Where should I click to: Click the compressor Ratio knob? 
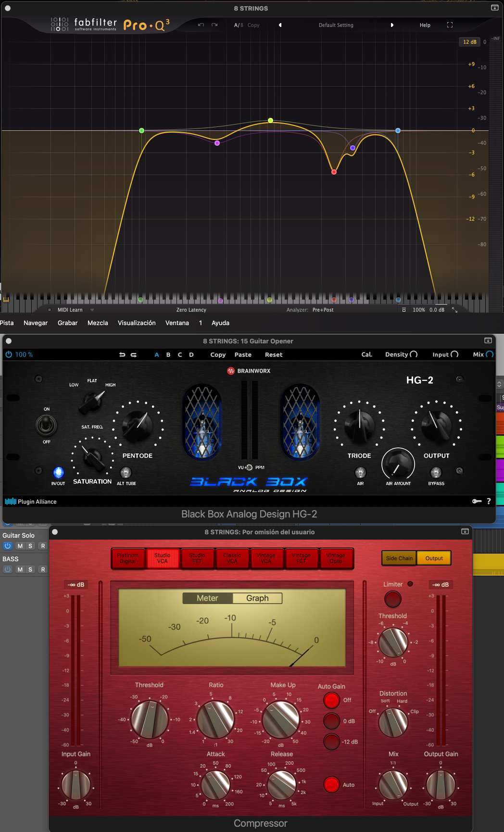pyautogui.click(x=216, y=719)
